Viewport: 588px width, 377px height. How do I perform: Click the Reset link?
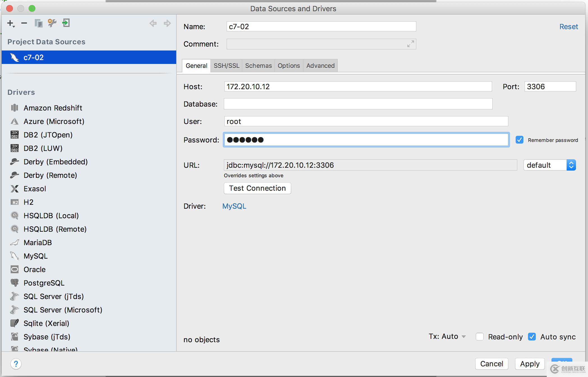click(568, 27)
